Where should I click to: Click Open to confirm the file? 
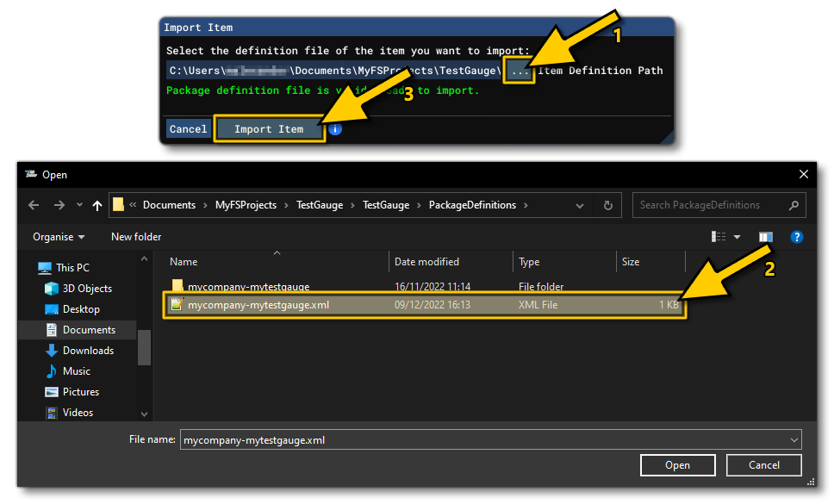click(677, 464)
